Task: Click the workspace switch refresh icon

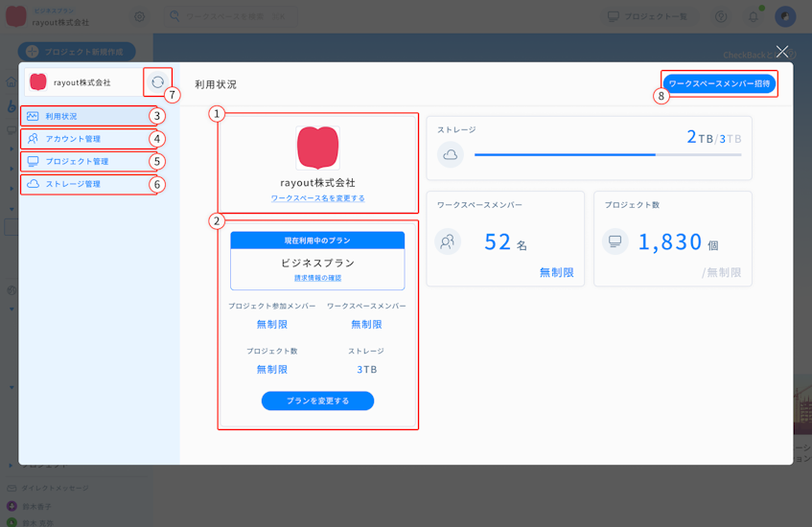Action: coord(157,81)
